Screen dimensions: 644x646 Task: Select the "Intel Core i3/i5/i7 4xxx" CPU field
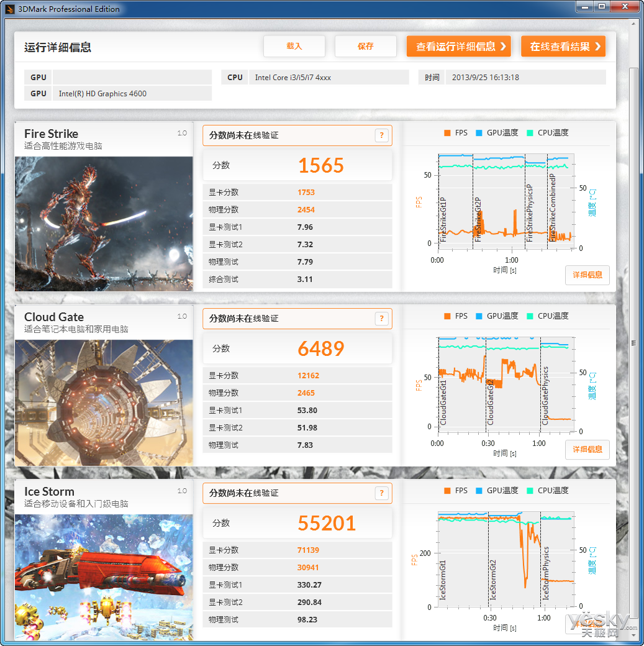pos(329,77)
